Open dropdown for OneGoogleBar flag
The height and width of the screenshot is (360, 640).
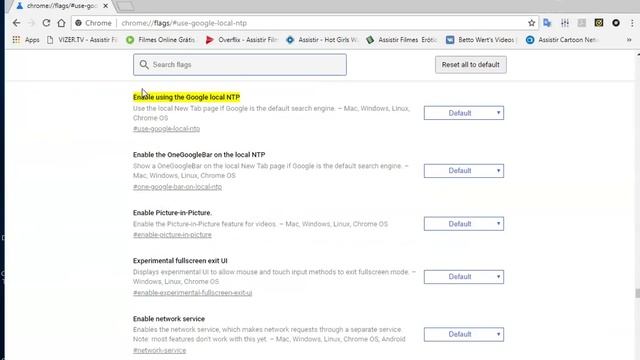click(464, 171)
